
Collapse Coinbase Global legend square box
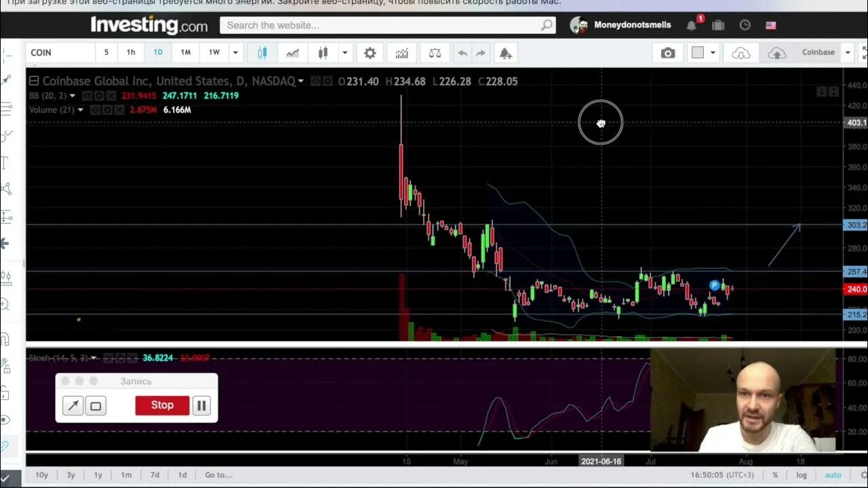[x=34, y=81]
